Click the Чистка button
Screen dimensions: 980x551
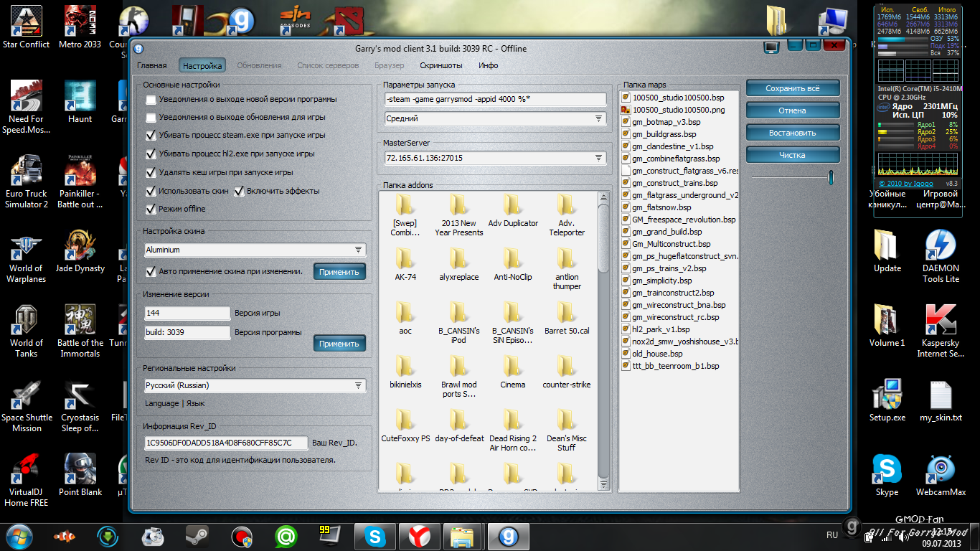[792, 155]
